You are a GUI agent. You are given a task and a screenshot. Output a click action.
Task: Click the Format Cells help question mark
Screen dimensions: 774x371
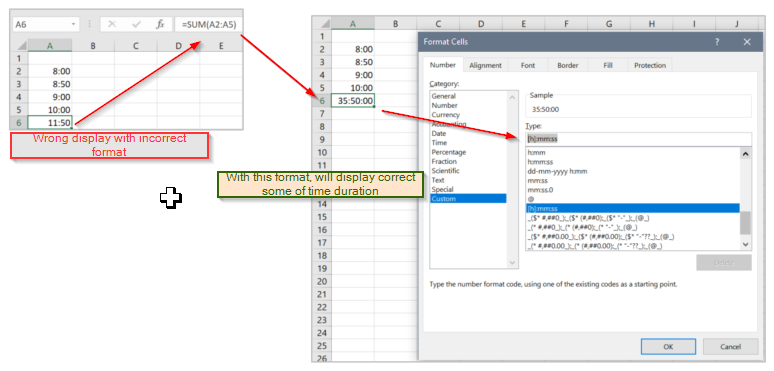[x=717, y=42]
